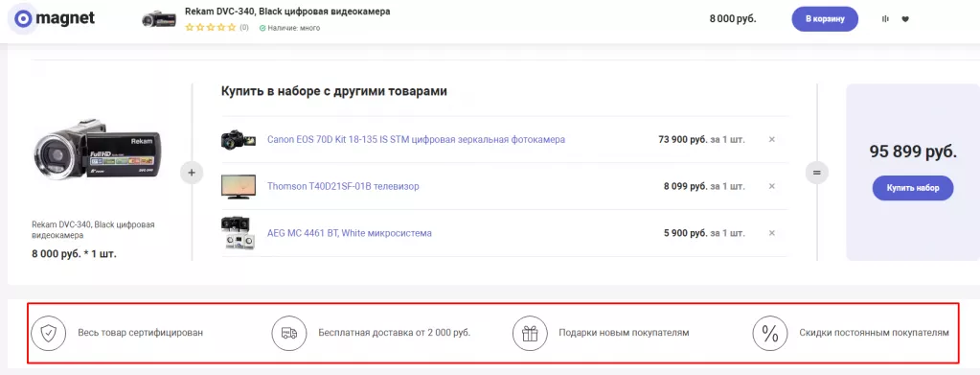Click price text 8 000 руб. * 1 шт.

point(75,254)
